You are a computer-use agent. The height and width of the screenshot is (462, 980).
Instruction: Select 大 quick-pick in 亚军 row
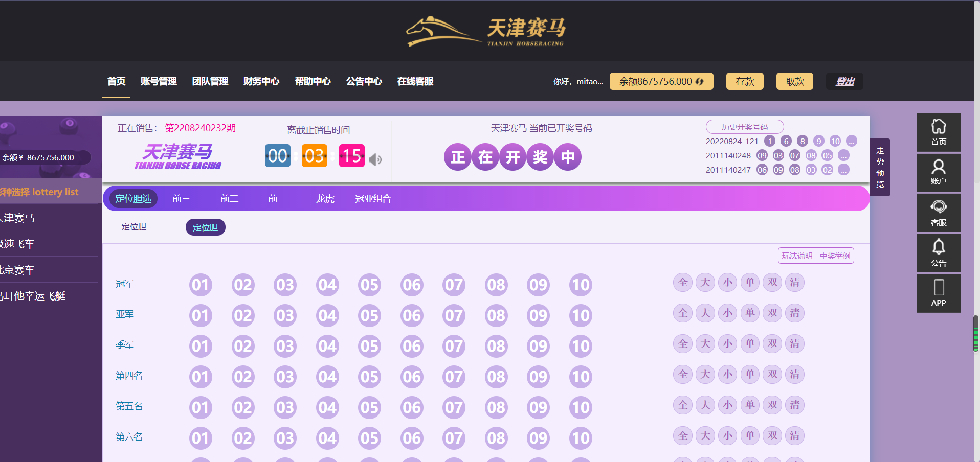click(705, 313)
